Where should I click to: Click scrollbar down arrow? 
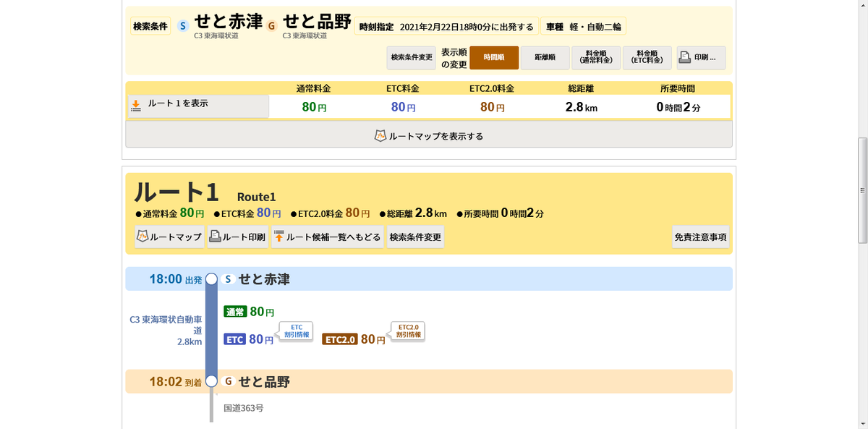[x=861, y=423]
